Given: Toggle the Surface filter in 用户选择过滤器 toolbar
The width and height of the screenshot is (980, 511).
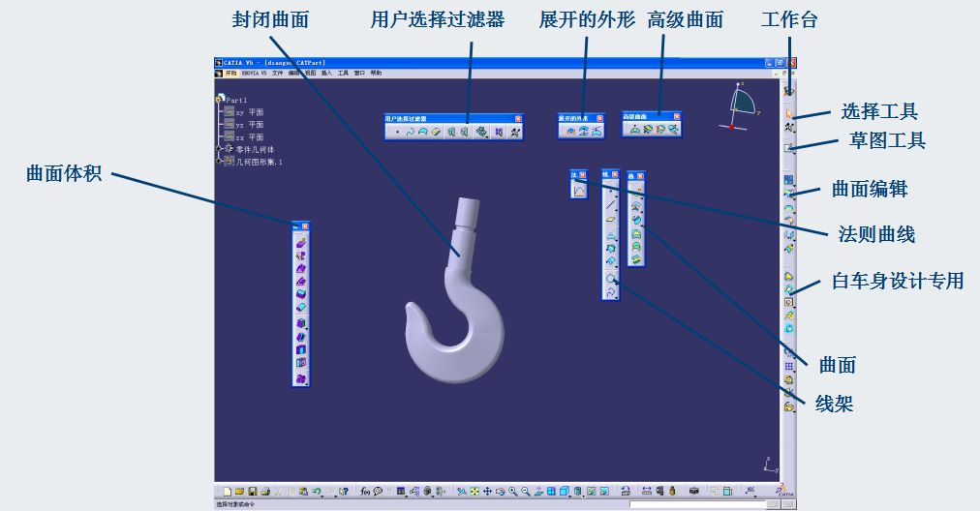Looking at the screenshot, I should coord(423,132).
